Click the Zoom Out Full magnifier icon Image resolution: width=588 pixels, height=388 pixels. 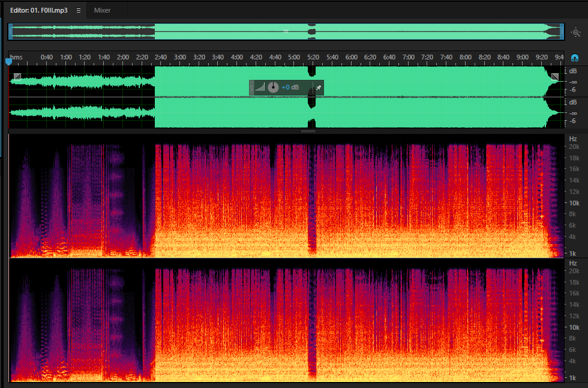coord(575,32)
